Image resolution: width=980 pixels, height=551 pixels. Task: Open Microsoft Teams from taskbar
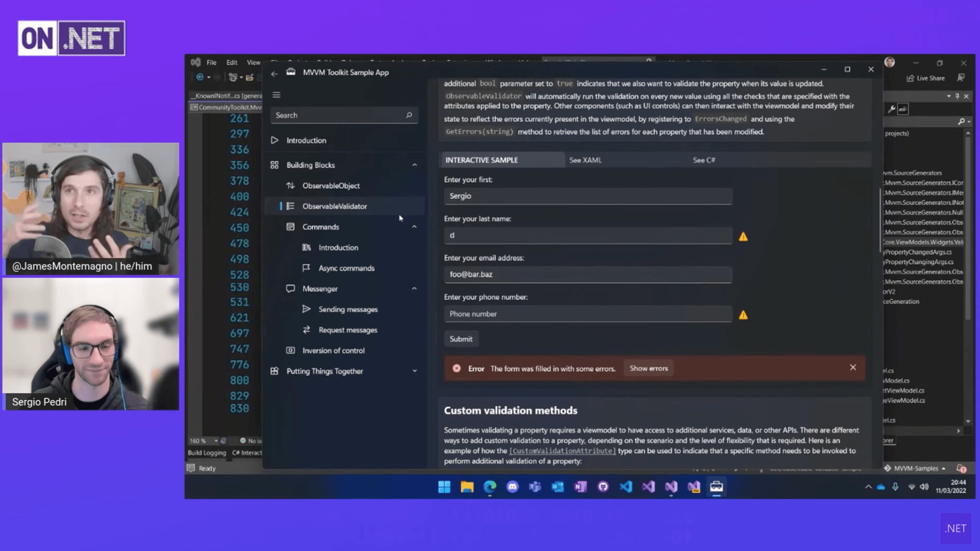coord(535,487)
